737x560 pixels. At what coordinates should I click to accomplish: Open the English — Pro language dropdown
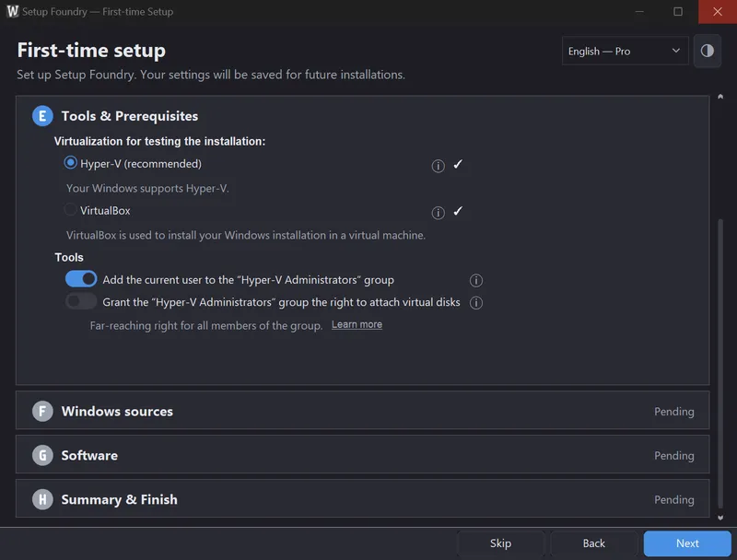pyautogui.click(x=626, y=51)
